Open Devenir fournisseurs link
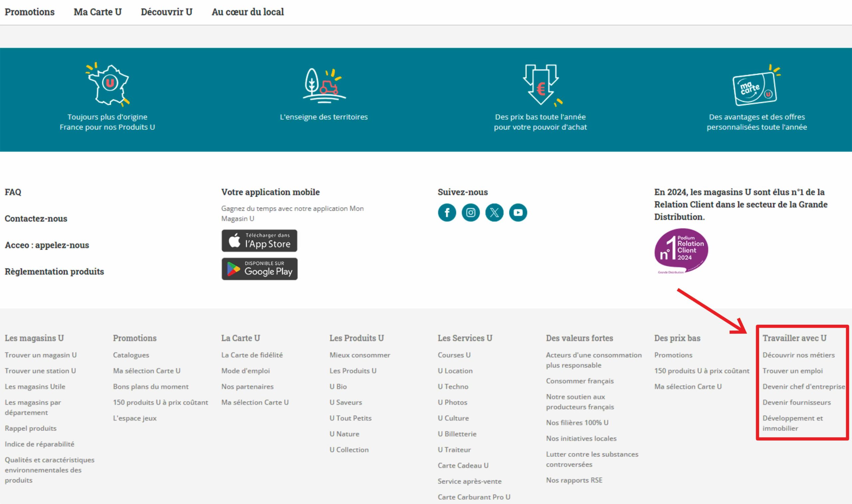 pyautogui.click(x=797, y=402)
